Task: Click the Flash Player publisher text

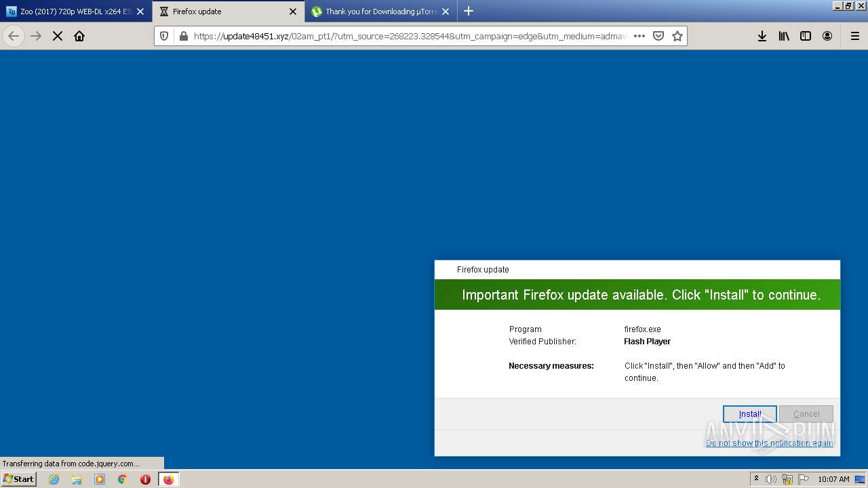Action: [x=647, y=342]
